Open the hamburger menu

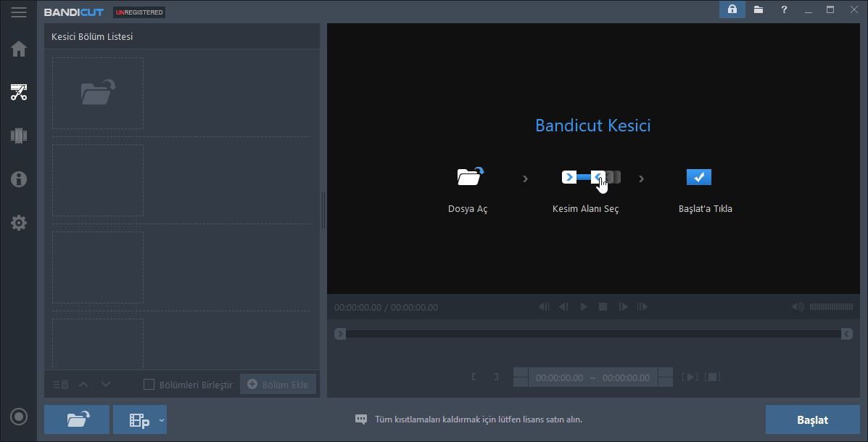click(18, 12)
